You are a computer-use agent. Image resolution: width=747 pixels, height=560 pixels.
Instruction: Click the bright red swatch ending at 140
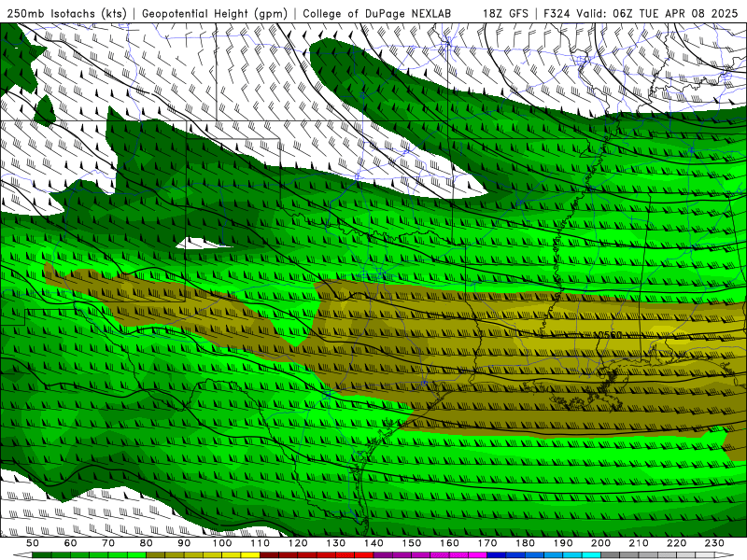point(364,555)
